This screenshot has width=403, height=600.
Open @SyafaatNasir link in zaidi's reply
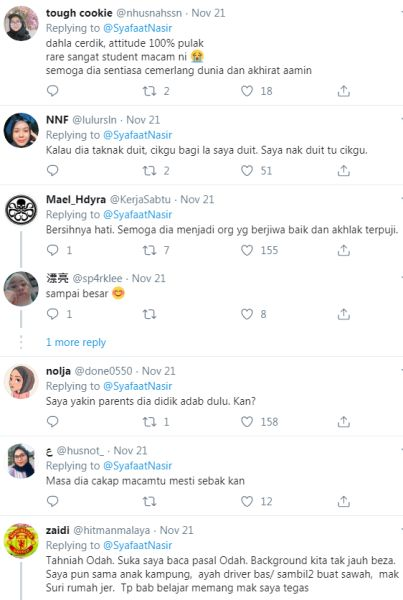pyautogui.click(x=138, y=545)
